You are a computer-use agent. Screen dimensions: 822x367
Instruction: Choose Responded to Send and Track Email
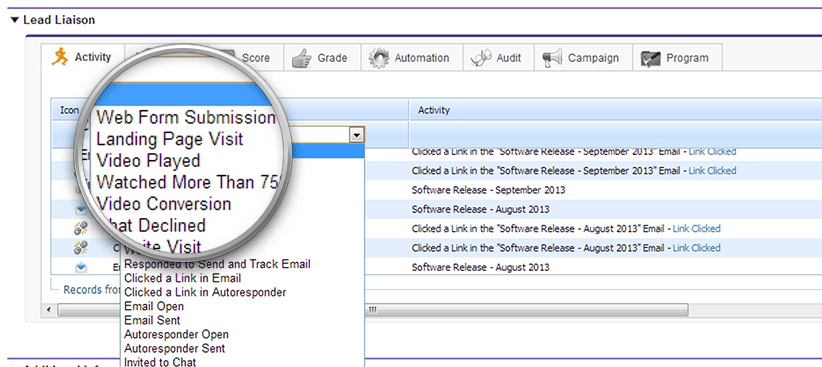pyautogui.click(x=217, y=264)
